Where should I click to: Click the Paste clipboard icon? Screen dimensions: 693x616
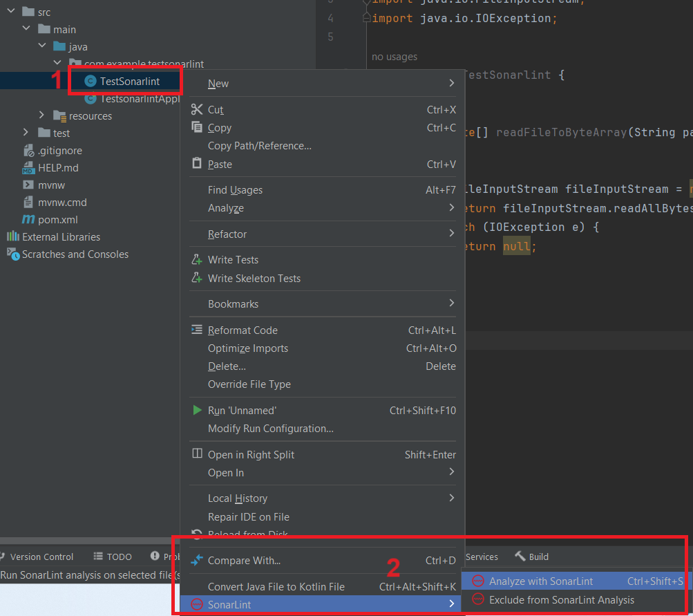(197, 163)
